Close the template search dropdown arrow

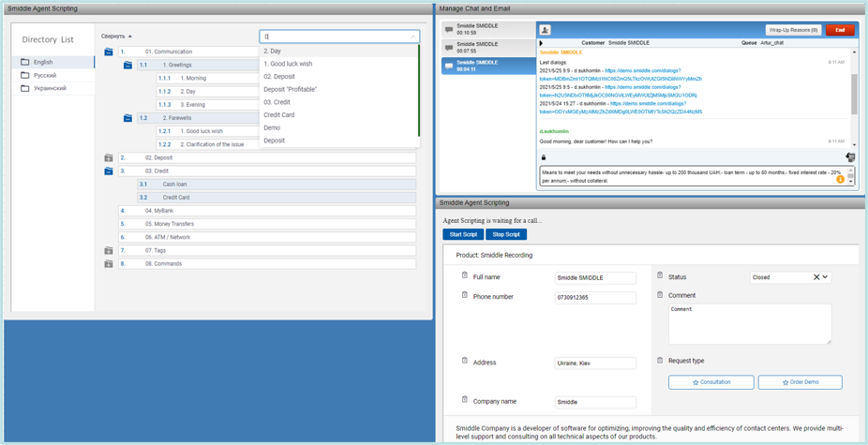click(413, 37)
